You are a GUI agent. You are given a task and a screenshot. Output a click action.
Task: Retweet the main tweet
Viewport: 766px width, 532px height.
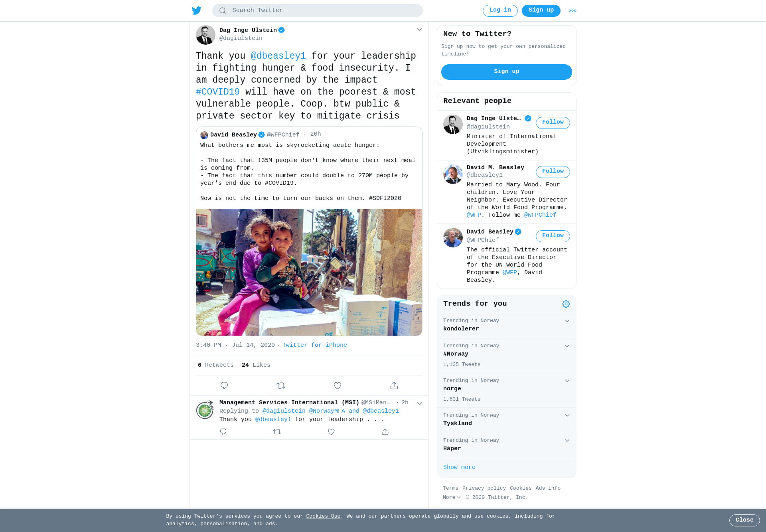pyautogui.click(x=281, y=386)
